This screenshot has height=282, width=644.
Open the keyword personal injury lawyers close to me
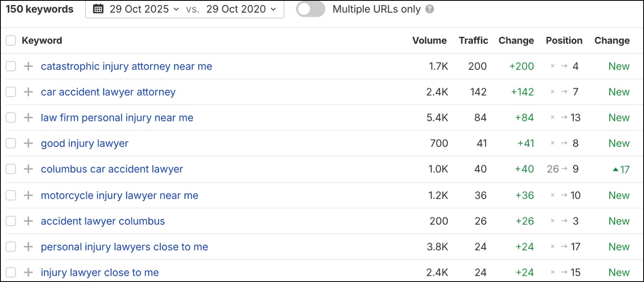[x=124, y=247]
